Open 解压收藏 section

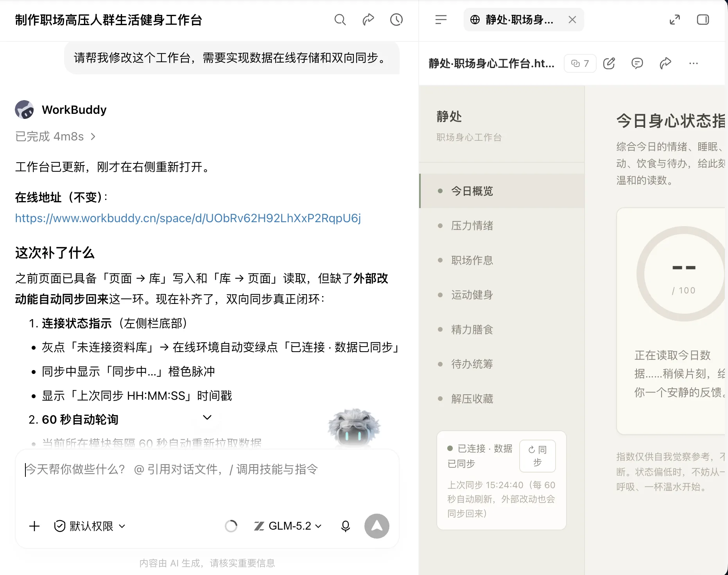coord(502,399)
